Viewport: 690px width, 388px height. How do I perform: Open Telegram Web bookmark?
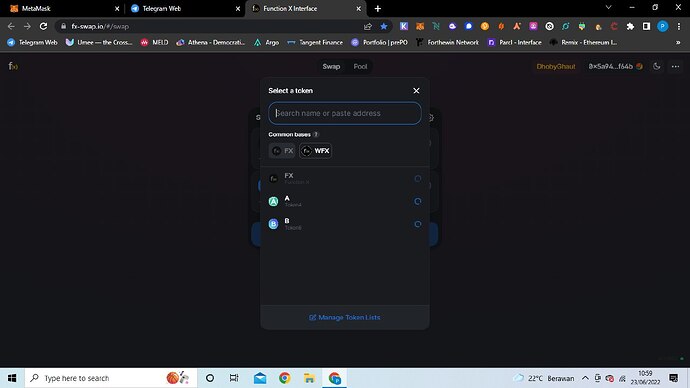(x=32, y=42)
